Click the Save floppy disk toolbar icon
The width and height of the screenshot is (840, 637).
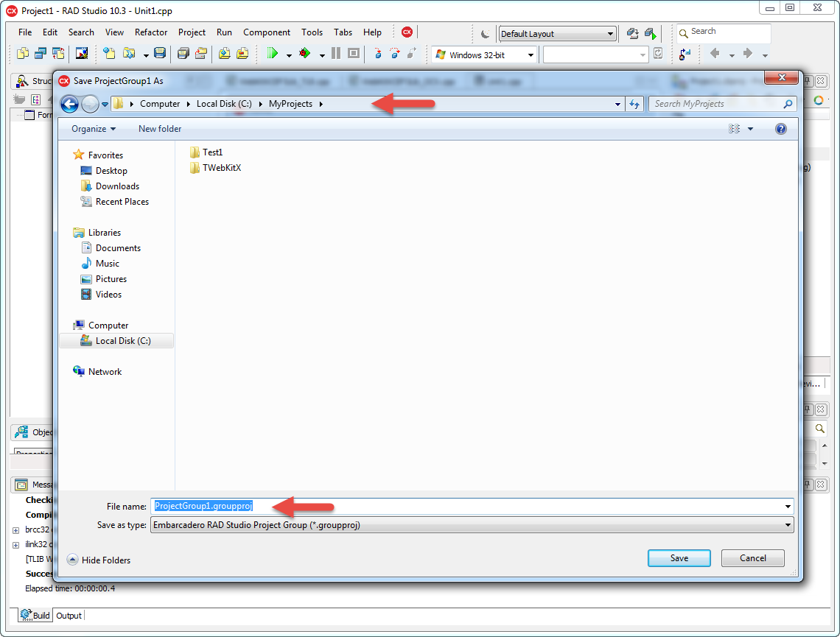(160, 54)
